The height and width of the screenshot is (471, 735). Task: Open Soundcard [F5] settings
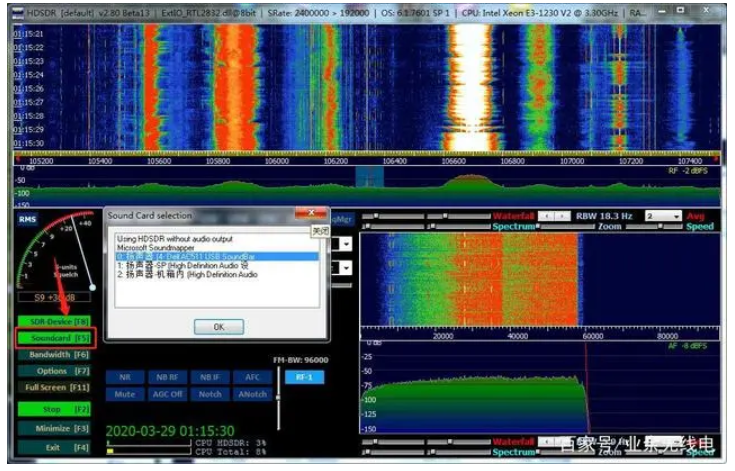coord(53,338)
